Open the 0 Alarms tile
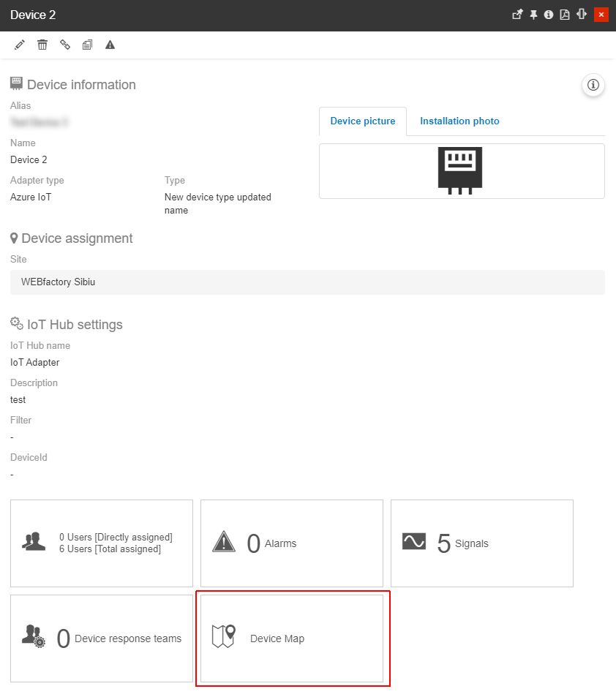Screen dimensions: 616x697 coord(292,543)
